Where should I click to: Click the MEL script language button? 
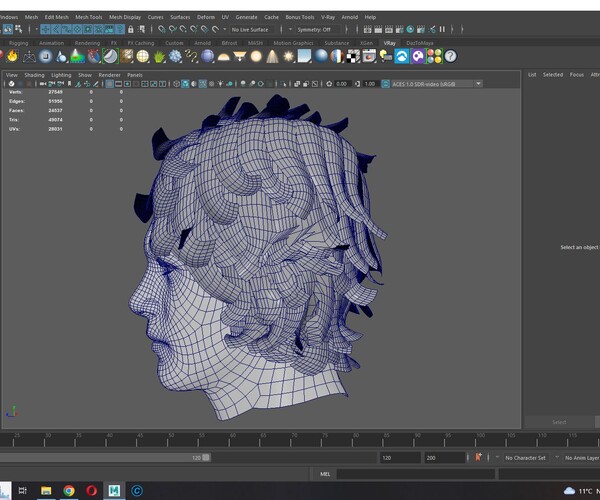(x=325, y=474)
